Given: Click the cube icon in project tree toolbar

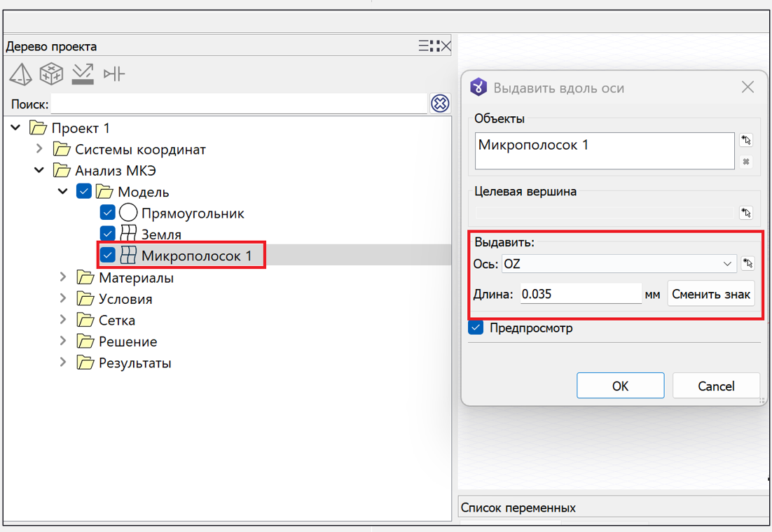Looking at the screenshot, I should [51, 73].
